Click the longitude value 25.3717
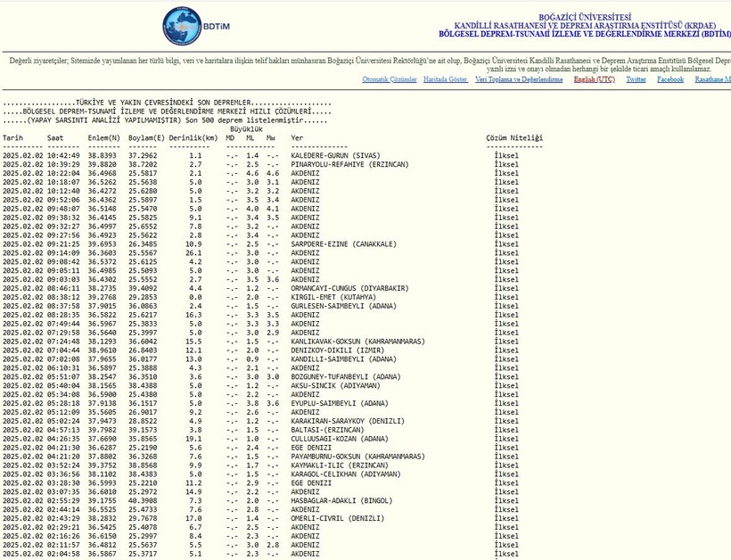Image resolution: width=731 pixels, height=560 pixels. click(x=143, y=555)
